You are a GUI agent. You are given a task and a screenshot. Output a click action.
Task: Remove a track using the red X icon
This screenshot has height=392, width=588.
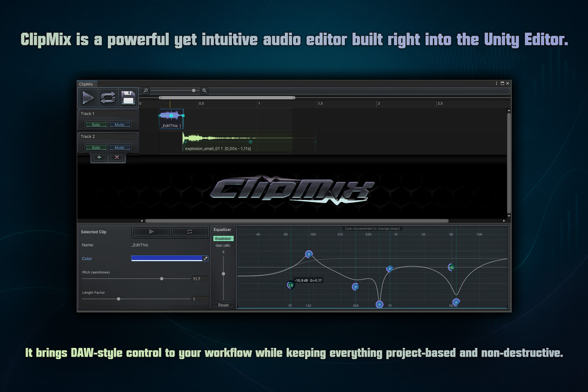click(x=116, y=157)
